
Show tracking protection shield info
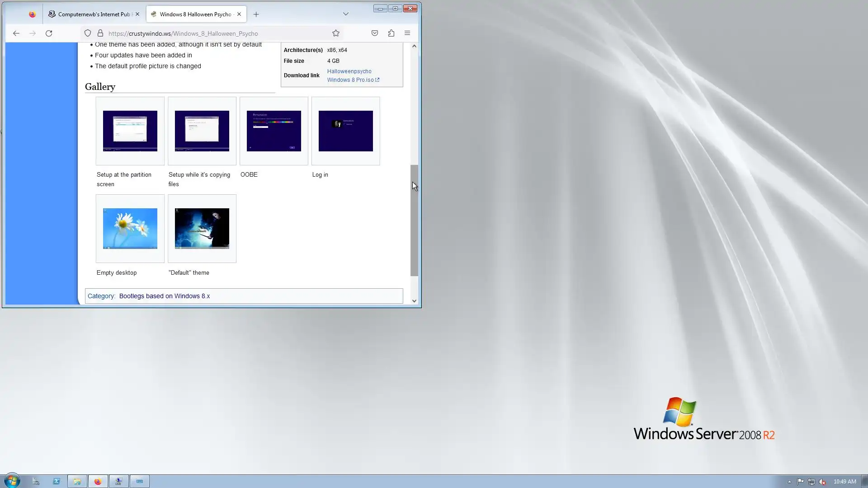[x=88, y=33]
